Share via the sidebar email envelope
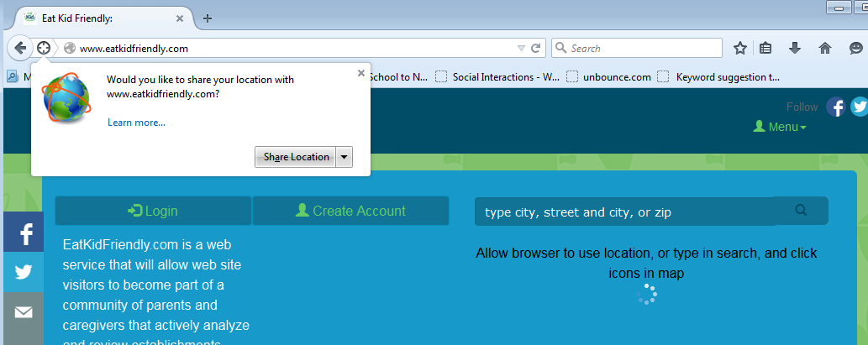 [24, 313]
